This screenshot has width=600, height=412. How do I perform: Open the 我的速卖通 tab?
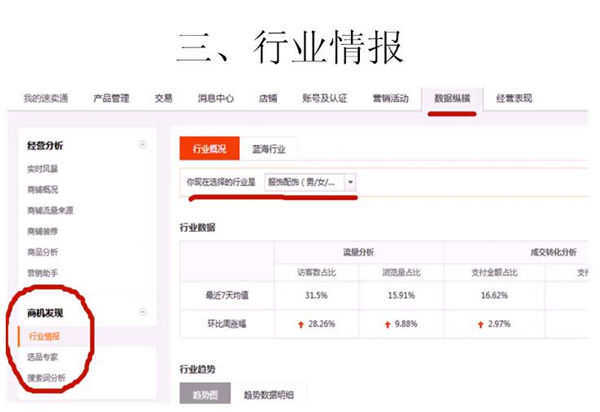point(46,98)
